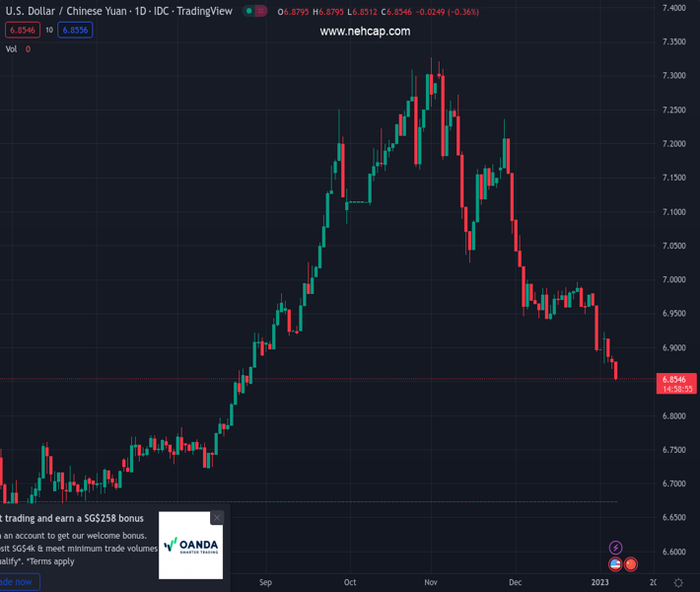Screen dimensions: 700x592
Task: Click the U.S. Dollar / Chinese Yuan title
Action: pyautogui.click(x=66, y=11)
